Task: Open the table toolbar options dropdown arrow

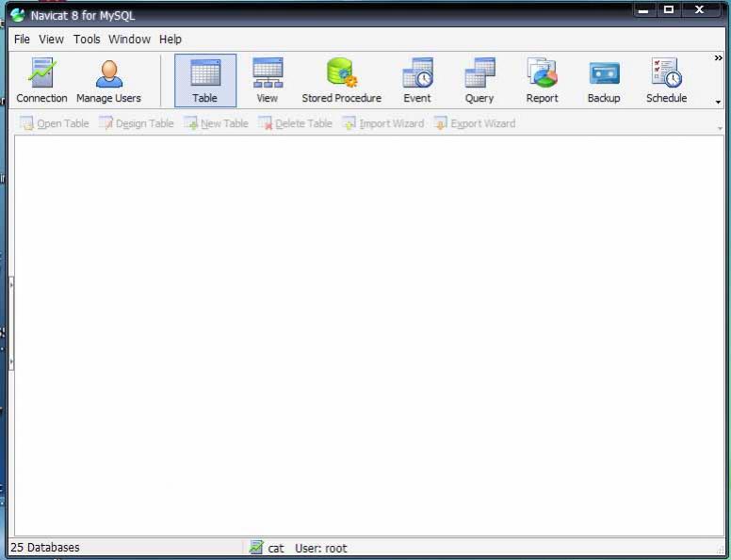Action: 720,128
